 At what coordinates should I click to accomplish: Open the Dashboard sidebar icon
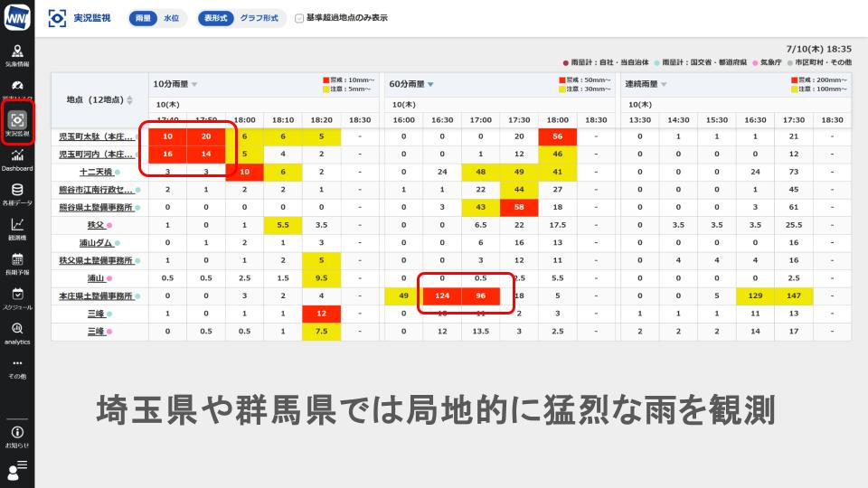pyautogui.click(x=17, y=160)
